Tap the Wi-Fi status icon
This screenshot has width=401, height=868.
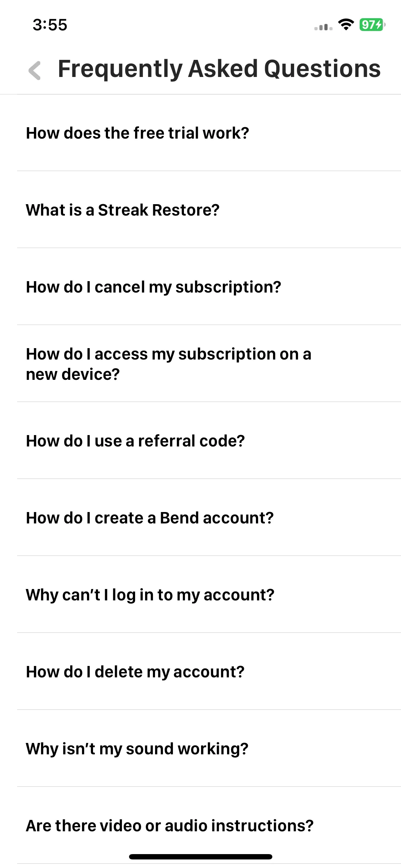click(x=345, y=25)
